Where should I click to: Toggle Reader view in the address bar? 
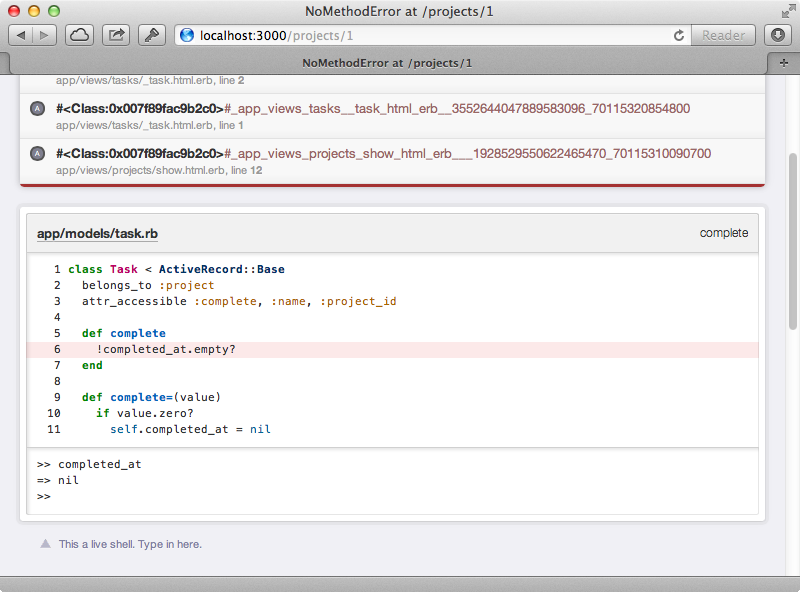click(722, 34)
